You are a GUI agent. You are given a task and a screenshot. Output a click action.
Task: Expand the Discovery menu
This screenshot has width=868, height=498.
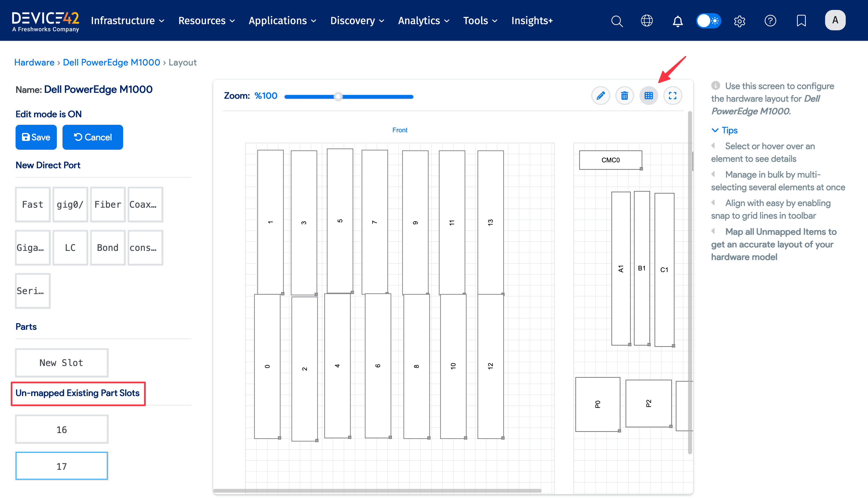[x=357, y=21]
